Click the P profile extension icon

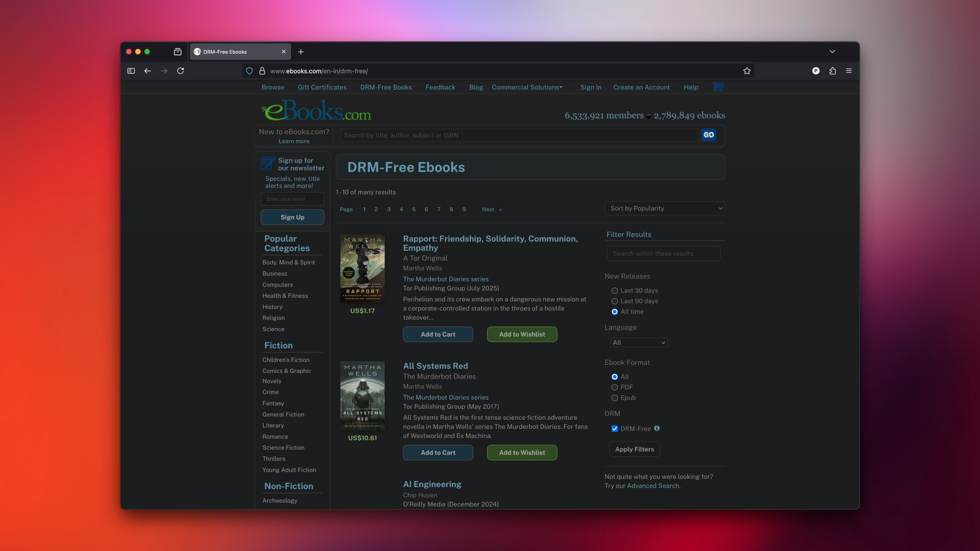(x=816, y=71)
